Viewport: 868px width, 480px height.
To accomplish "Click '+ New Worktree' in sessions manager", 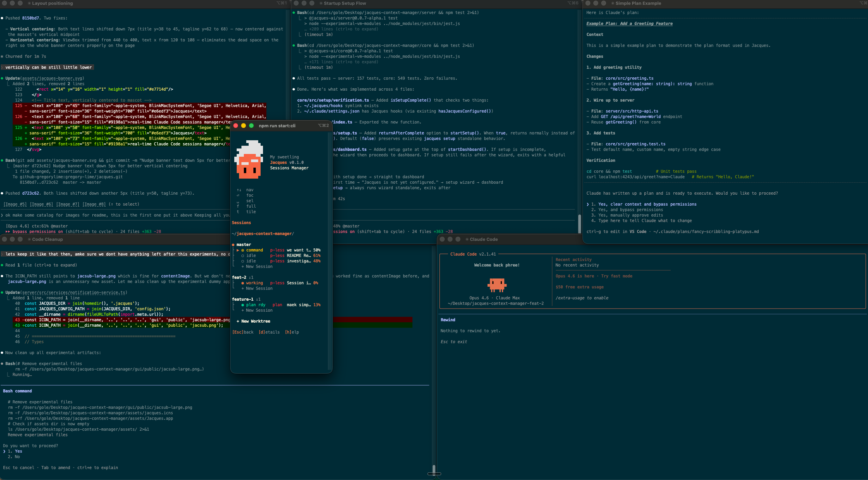I will 253,321.
